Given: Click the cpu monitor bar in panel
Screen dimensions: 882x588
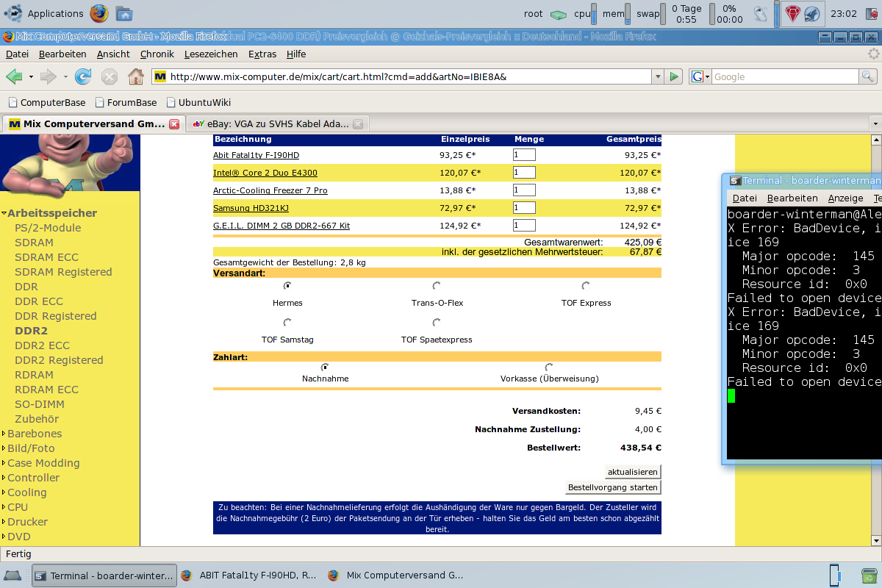Looking at the screenshot, I should pyautogui.click(x=595, y=13).
